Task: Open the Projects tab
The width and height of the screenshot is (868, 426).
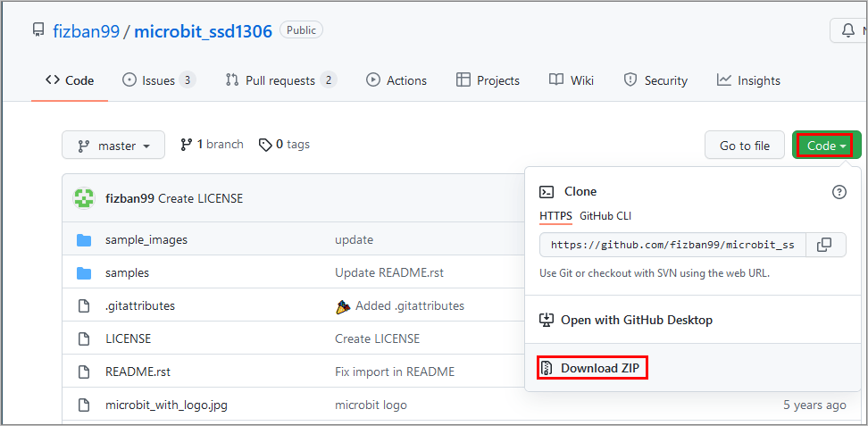Action: coord(488,80)
